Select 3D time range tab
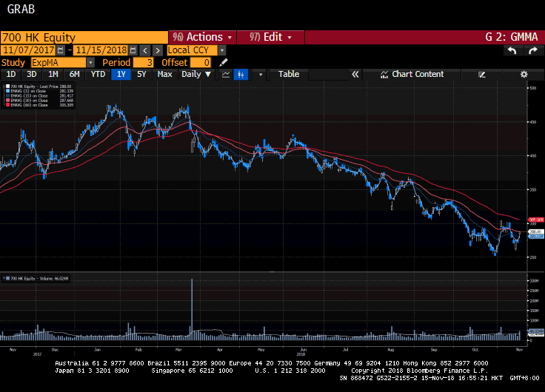Image resolution: width=545 pixels, height=392 pixels. pos(32,74)
